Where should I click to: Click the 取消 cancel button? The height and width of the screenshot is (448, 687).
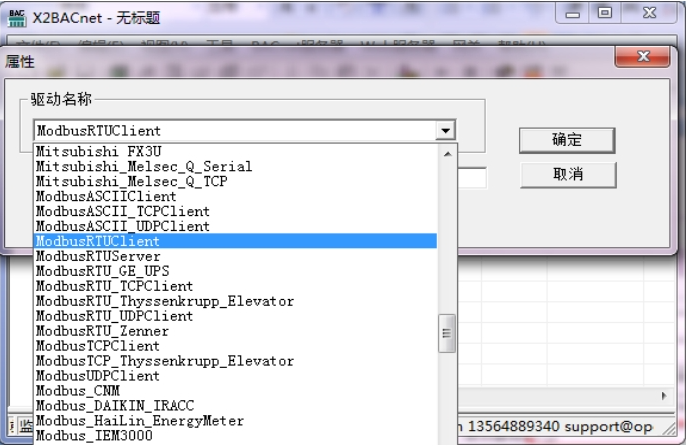click(568, 174)
